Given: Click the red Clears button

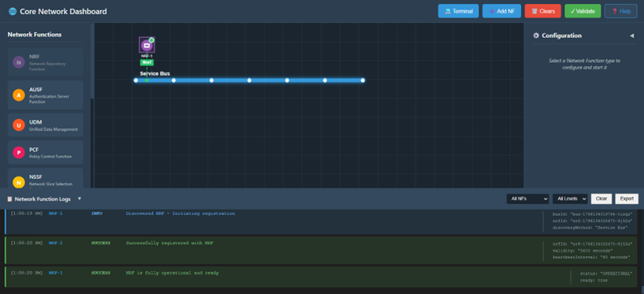Looking at the screenshot, I should [x=542, y=11].
